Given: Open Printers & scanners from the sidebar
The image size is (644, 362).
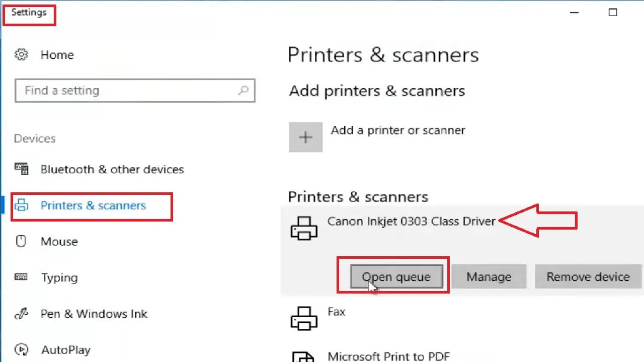Looking at the screenshot, I should pos(93,205).
